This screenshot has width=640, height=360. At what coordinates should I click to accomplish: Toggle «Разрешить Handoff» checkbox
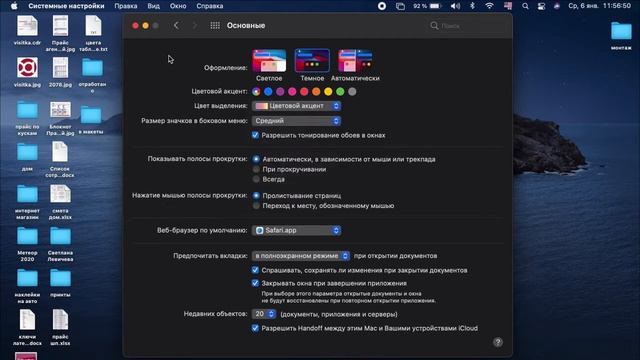[255, 328]
